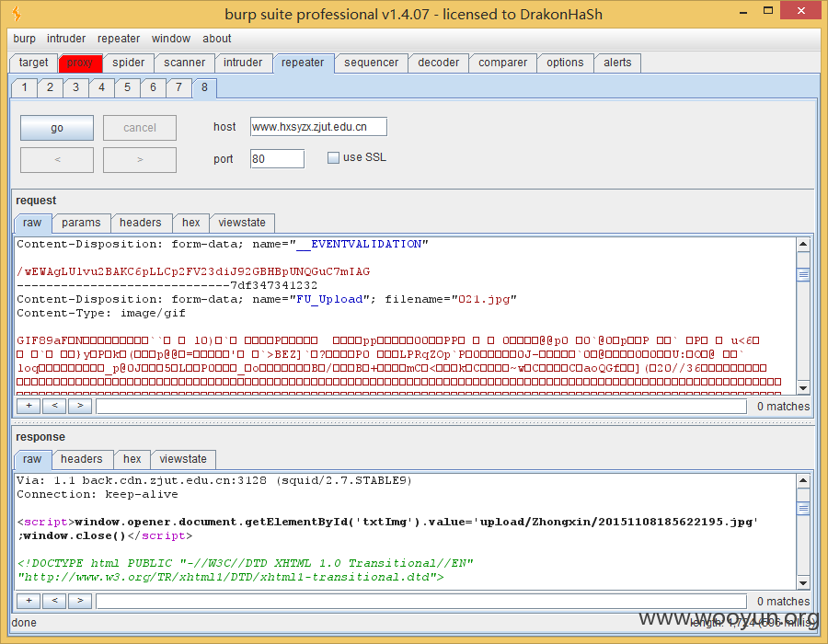Screen dimensions: 828x644
Task: Click request scrollbar up arrow
Action: [803, 244]
